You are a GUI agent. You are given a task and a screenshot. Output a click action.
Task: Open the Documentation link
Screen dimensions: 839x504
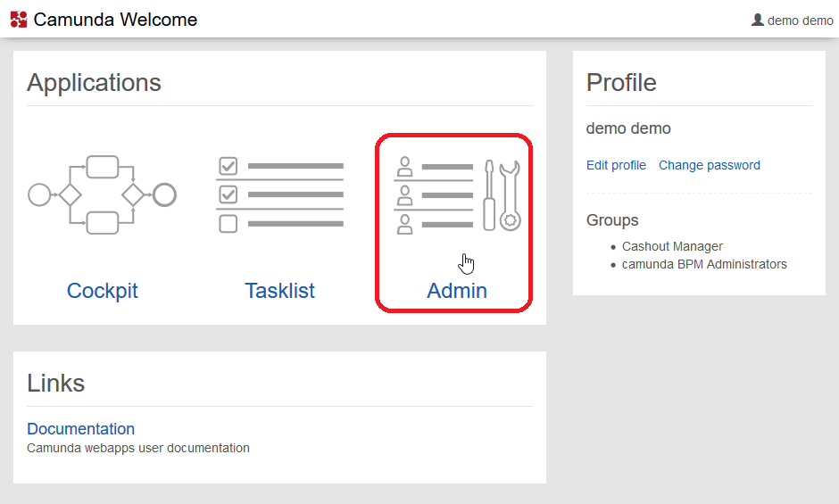80,429
